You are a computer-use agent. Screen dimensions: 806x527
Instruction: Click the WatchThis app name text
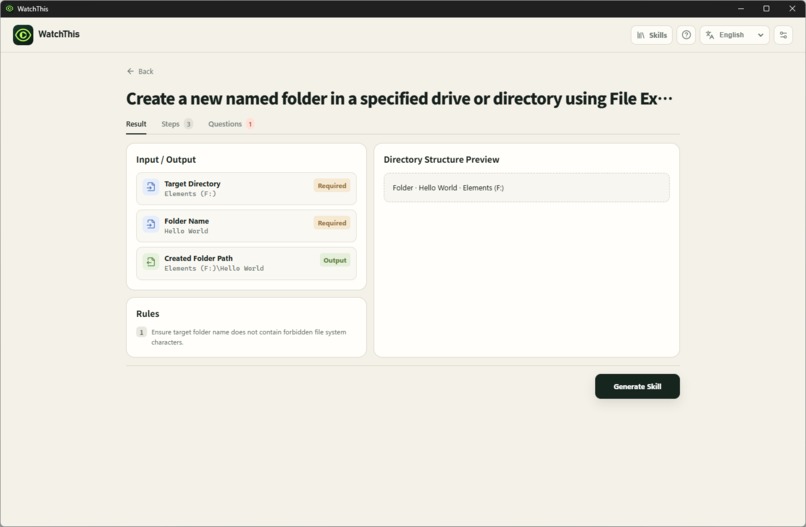(x=59, y=34)
